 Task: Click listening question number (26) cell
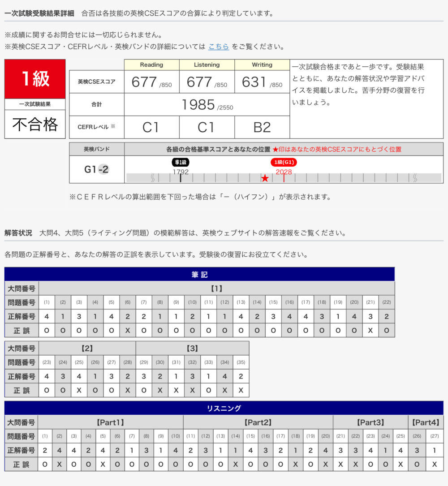pyautogui.click(x=417, y=436)
